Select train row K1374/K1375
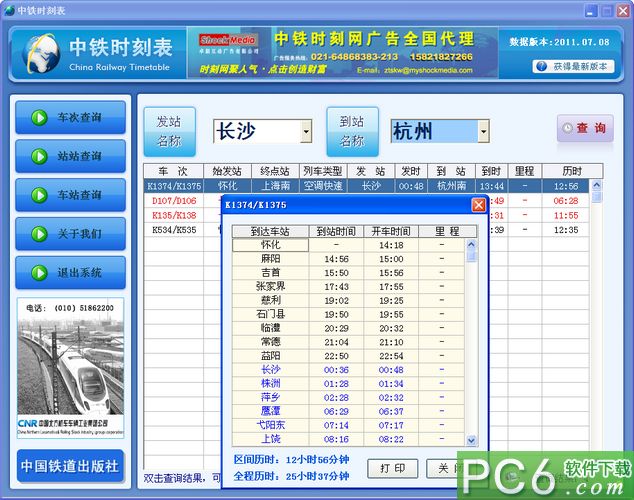Screen dimensions: 634x500 click(x=366, y=186)
